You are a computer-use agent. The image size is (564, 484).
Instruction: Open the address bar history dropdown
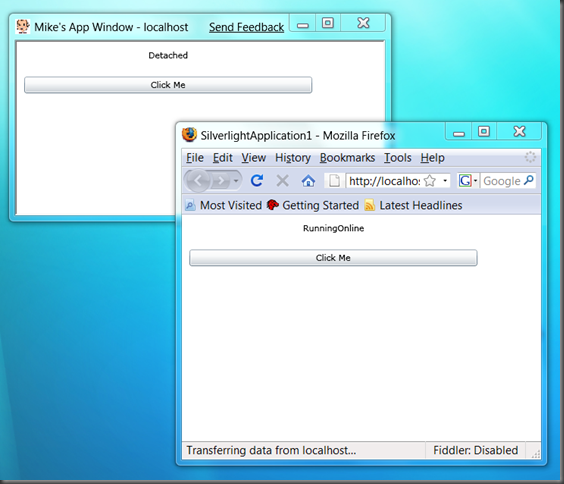coord(445,181)
